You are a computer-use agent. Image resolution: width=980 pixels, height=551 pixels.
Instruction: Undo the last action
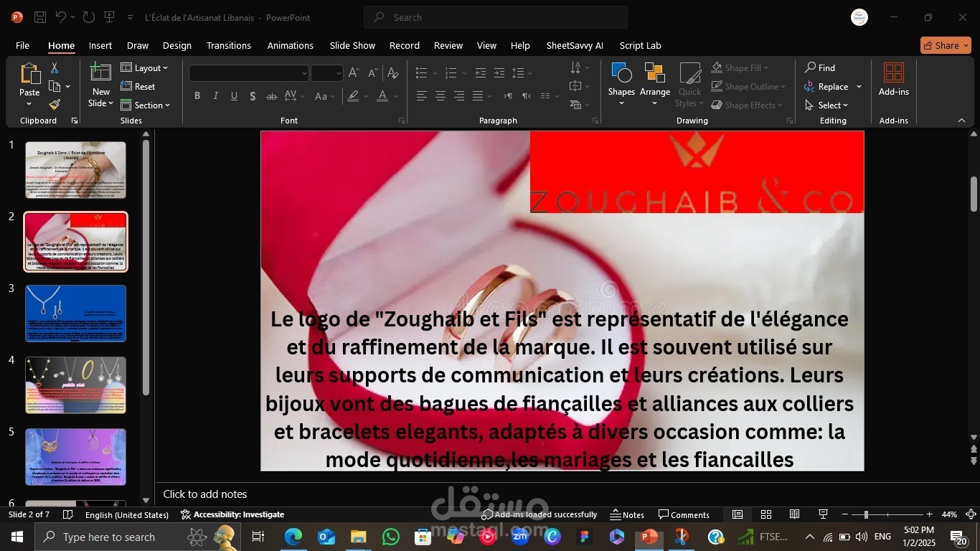click(x=61, y=17)
